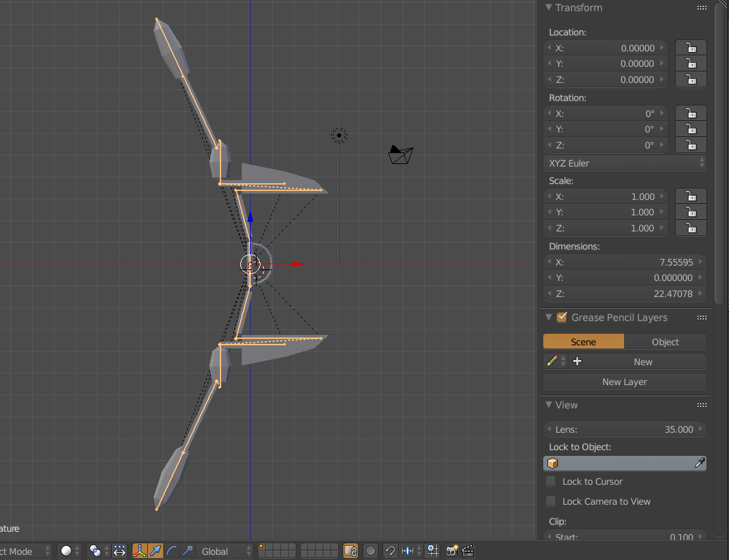The width and height of the screenshot is (729, 560).
Task: Click the Scale Z value field
Action: pos(606,228)
